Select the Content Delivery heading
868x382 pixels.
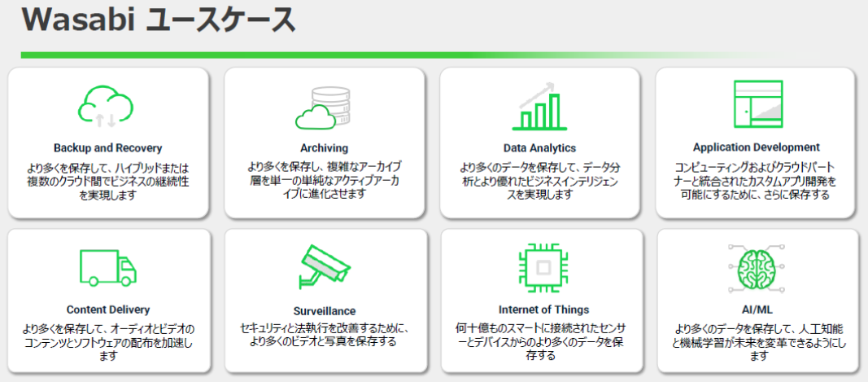point(108,310)
